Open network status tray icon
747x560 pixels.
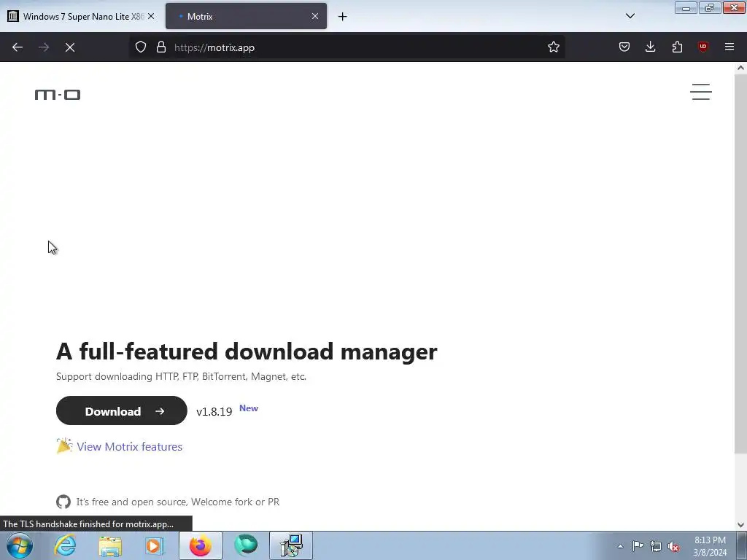pyautogui.click(x=656, y=546)
